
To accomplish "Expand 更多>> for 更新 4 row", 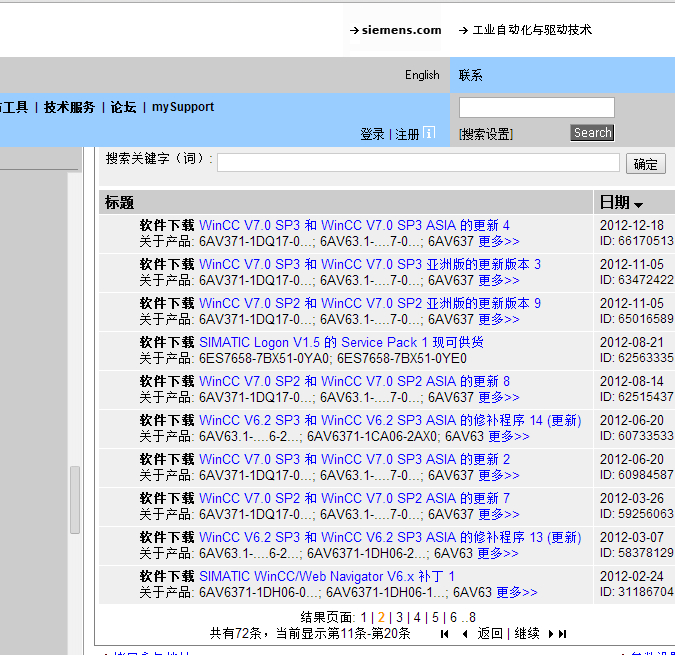I will [x=499, y=241].
